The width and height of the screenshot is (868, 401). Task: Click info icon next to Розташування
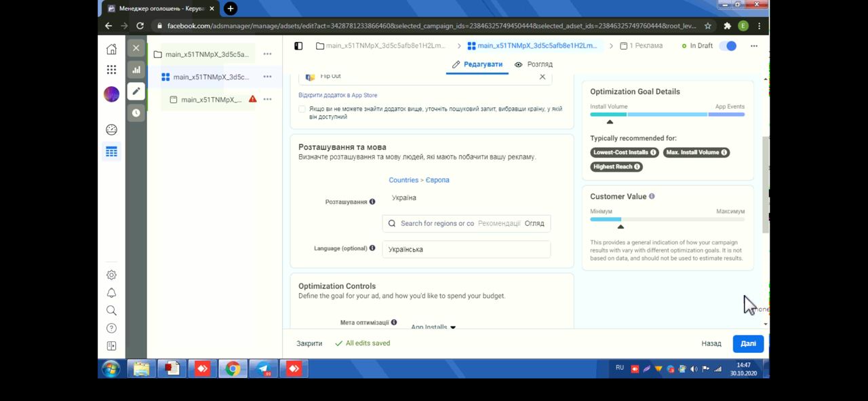(372, 202)
